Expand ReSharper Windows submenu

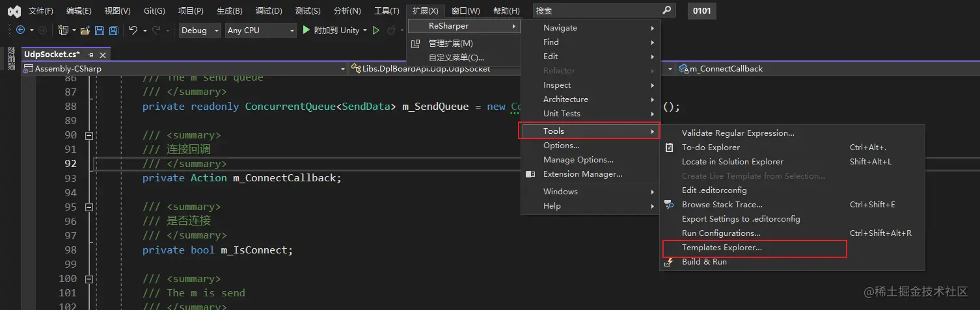point(591,192)
